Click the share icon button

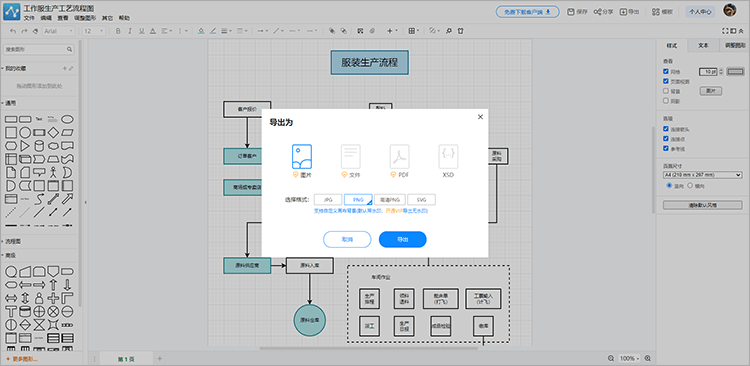(x=597, y=11)
